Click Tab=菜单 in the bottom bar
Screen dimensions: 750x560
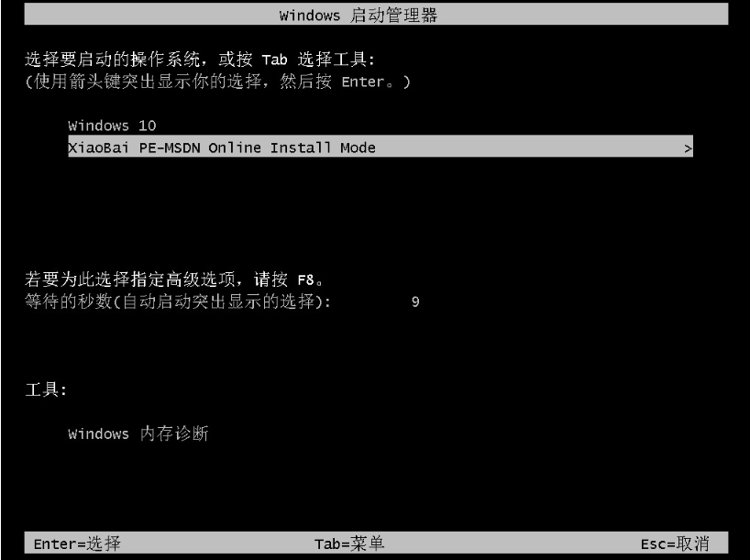point(349,544)
